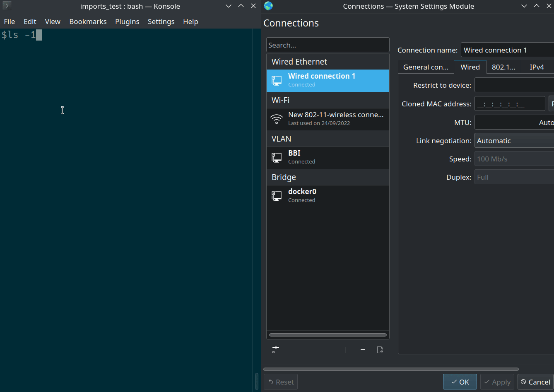Screen dimensions: 554x392
Task: Open the File menu in Konsole
Action: (x=9, y=22)
